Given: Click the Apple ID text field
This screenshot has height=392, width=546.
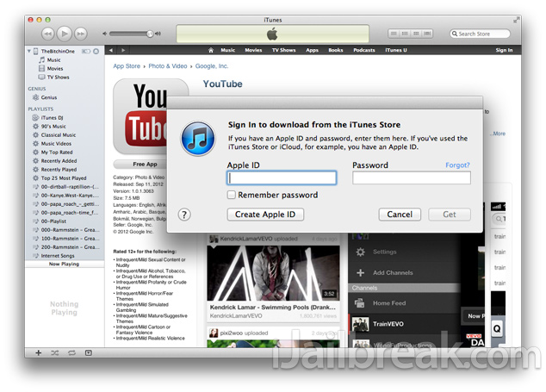Looking at the screenshot, I should 282,178.
